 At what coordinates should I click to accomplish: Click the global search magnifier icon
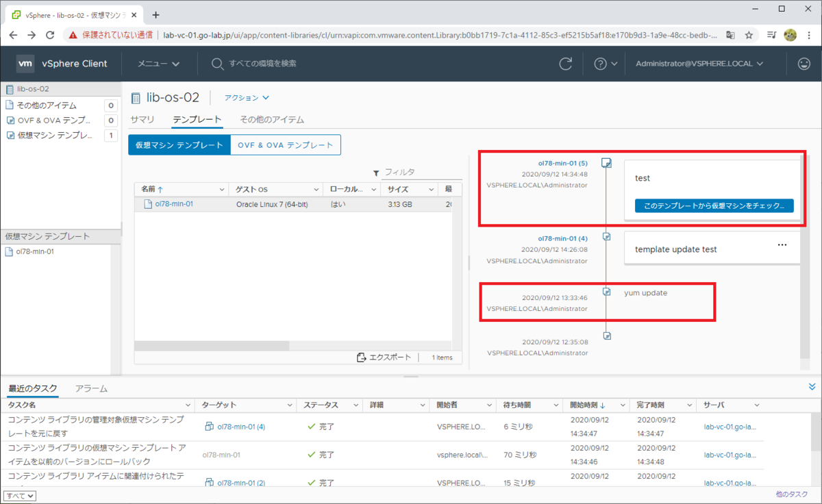(217, 64)
